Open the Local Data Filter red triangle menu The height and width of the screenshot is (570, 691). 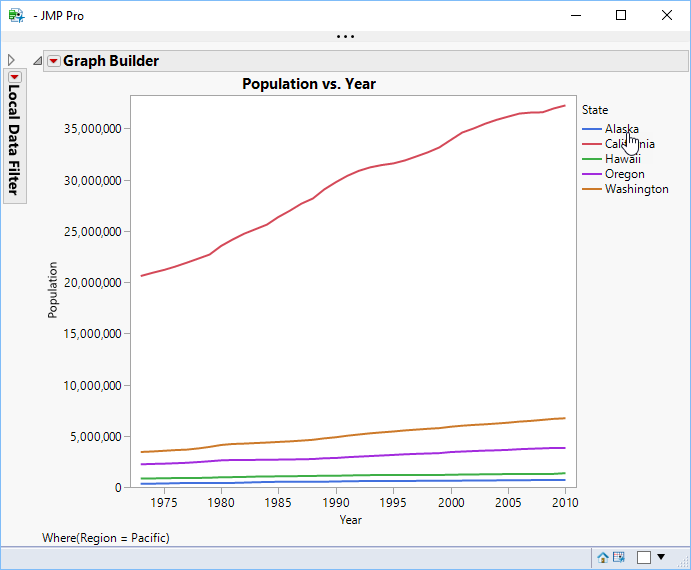coord(15,77)
